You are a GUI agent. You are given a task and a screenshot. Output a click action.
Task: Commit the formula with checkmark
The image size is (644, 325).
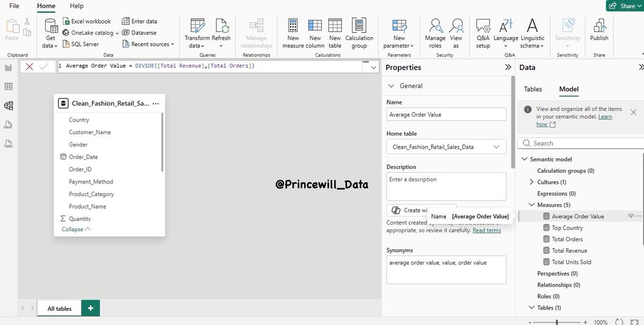point(43,67)
